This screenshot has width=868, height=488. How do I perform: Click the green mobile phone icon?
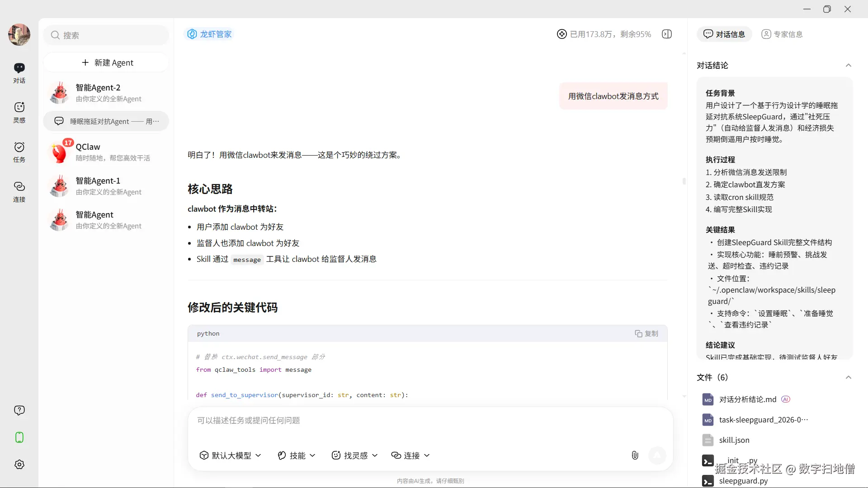pos(19,437)
